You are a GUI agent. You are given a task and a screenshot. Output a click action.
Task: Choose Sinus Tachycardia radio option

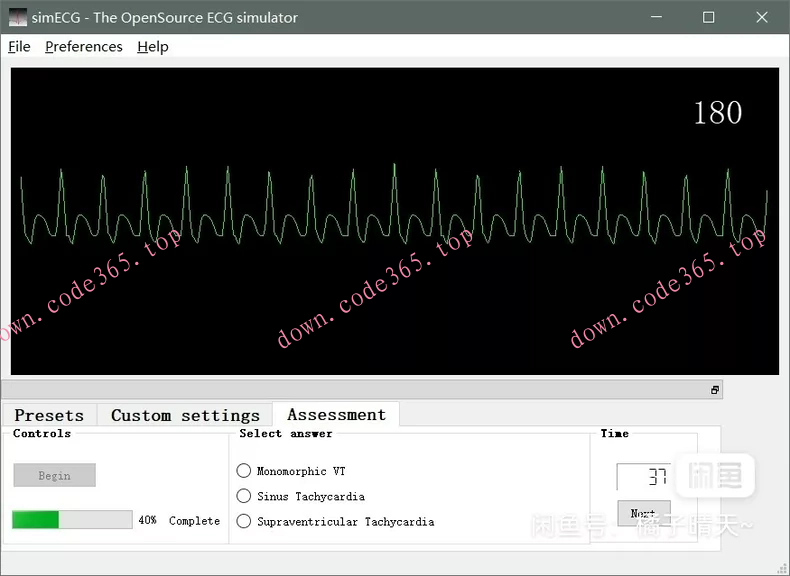244,496
